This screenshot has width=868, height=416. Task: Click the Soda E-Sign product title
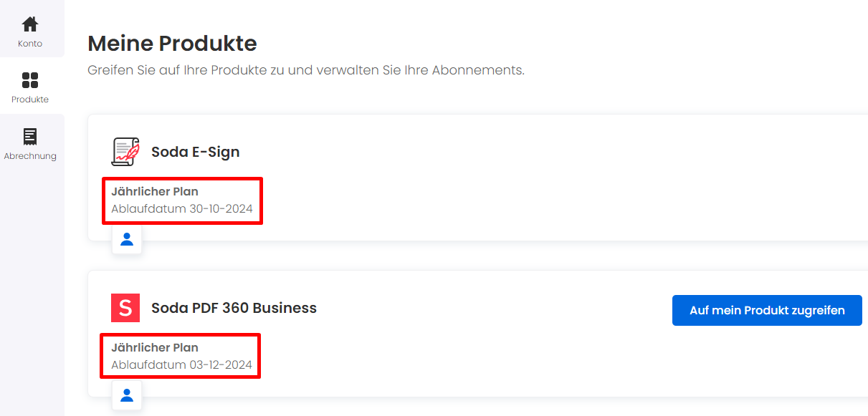(x=196, y=152)
